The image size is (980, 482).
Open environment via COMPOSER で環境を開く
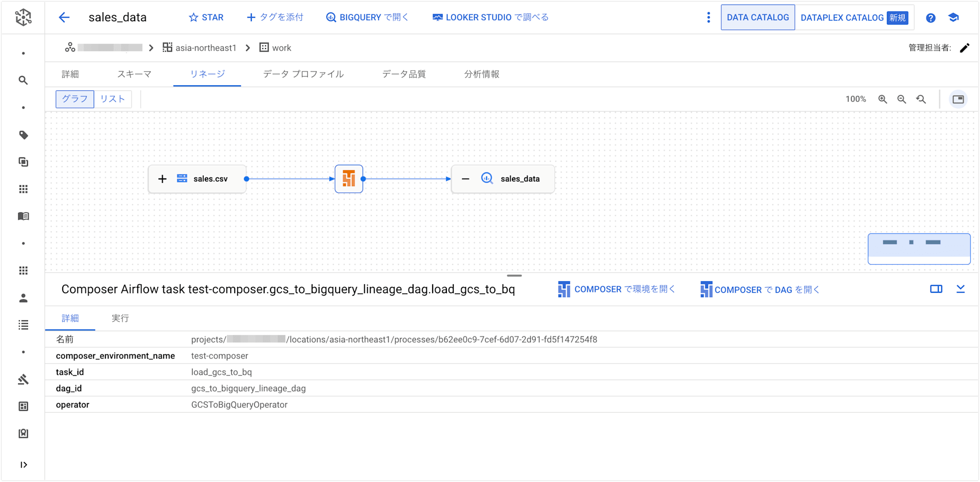(616, 289)
